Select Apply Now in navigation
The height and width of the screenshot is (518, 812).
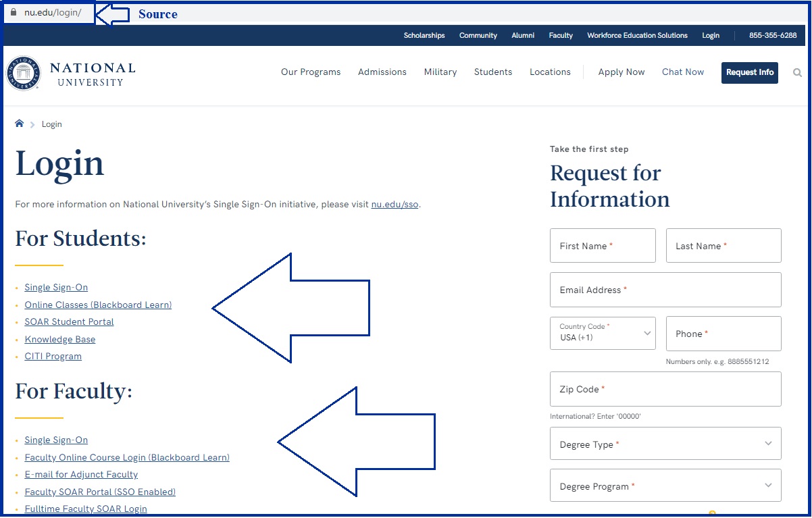pos(621,72)
